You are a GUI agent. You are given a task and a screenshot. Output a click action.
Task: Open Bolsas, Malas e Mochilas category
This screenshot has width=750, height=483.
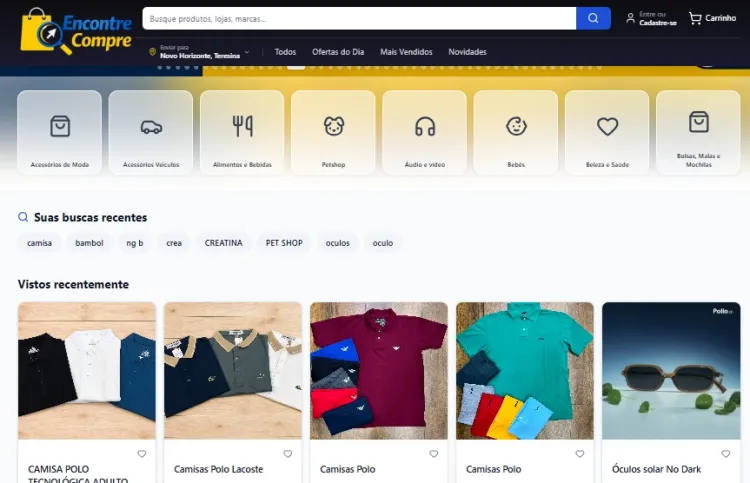698,132
